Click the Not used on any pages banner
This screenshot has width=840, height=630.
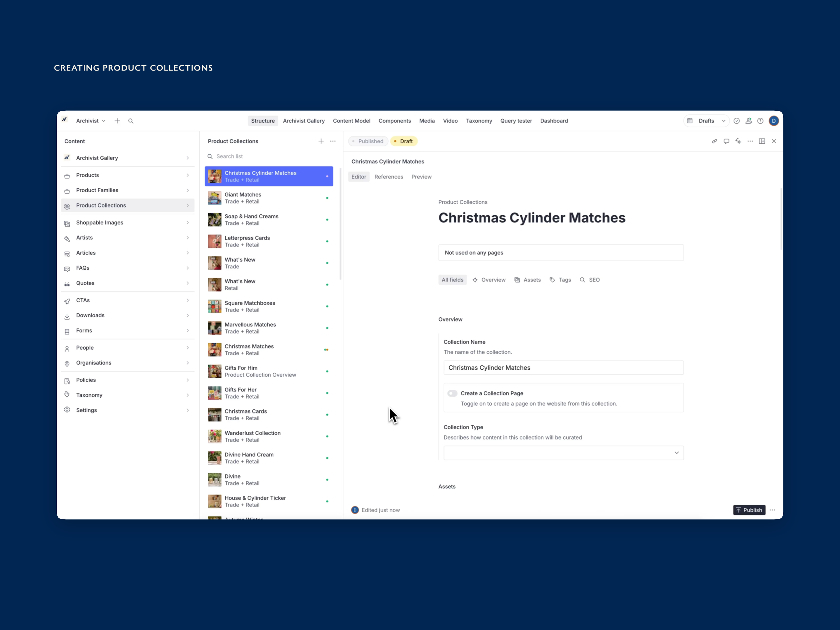point(561,253)
